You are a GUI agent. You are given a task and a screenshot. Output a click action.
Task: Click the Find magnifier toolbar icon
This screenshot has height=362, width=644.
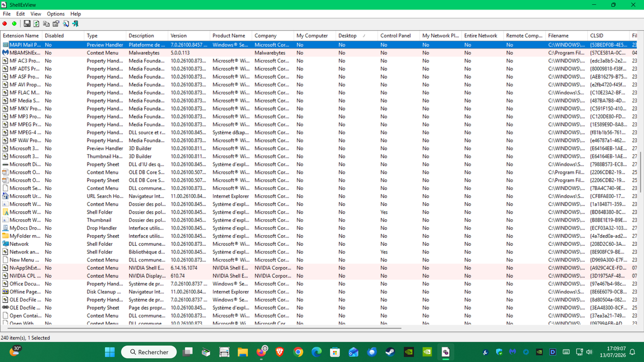65,24
